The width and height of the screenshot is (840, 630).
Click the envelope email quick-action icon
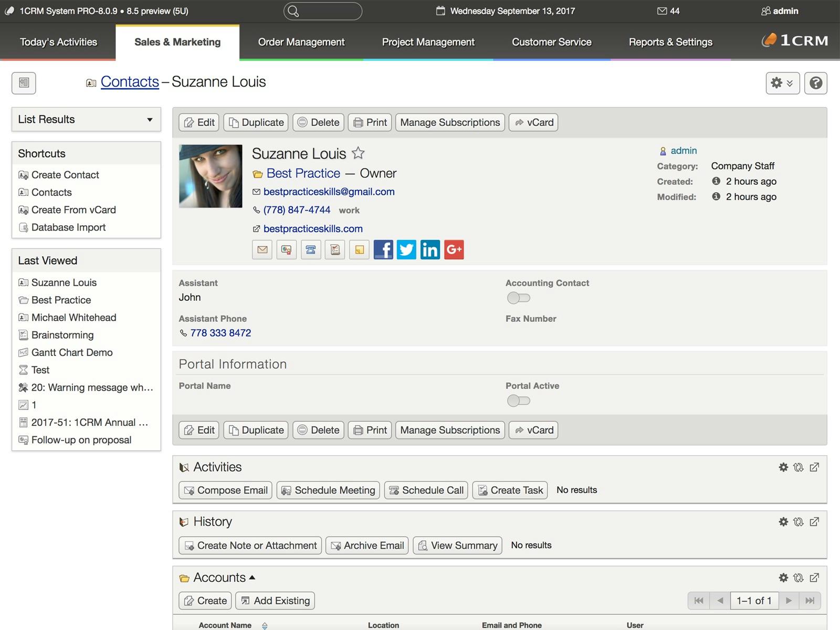pos(262,250)
